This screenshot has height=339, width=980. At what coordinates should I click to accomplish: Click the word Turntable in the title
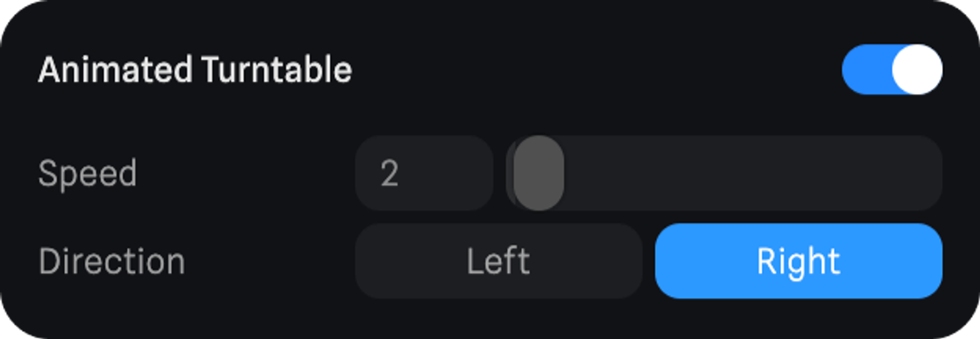click(x=277, y=70)
